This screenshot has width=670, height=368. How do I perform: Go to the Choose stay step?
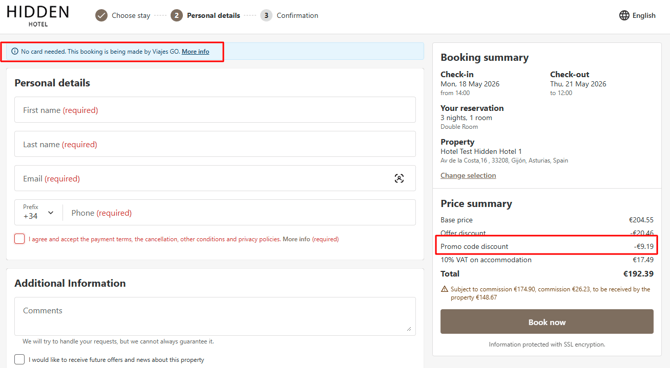(x=131, y=15)
